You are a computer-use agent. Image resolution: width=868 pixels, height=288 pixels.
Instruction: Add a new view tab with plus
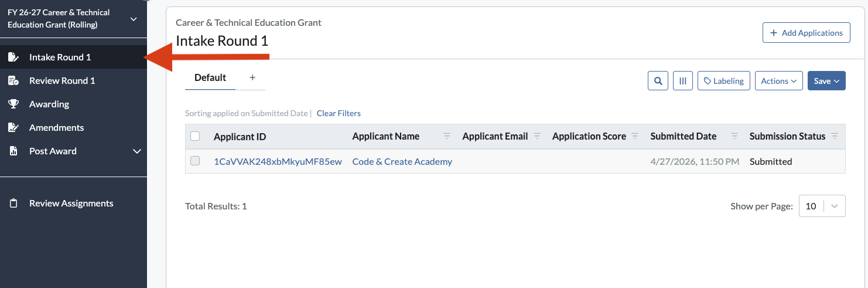pos(252,77)
